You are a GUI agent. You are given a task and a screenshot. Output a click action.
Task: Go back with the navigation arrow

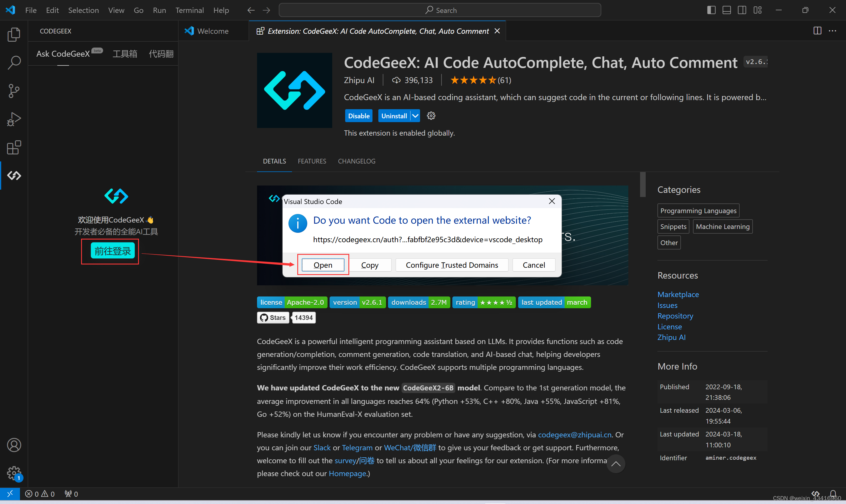[x=251, y=10]
